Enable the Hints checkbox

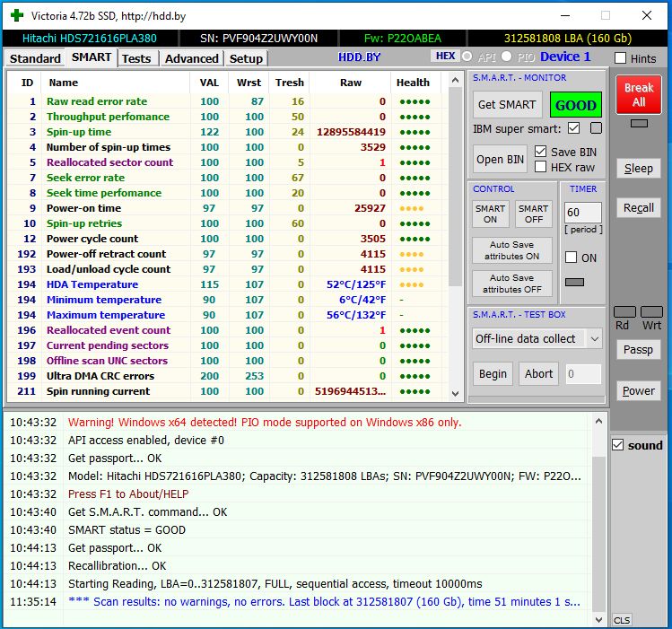click(620, 58)
